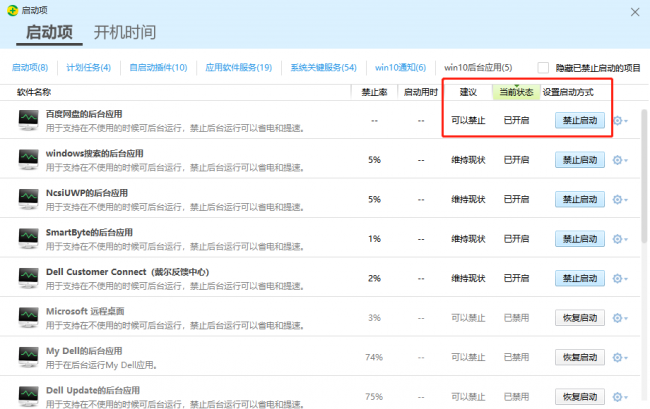Select the My Dell的后台应用 name text
650x409 pixels.
click(x=84, y=351)
